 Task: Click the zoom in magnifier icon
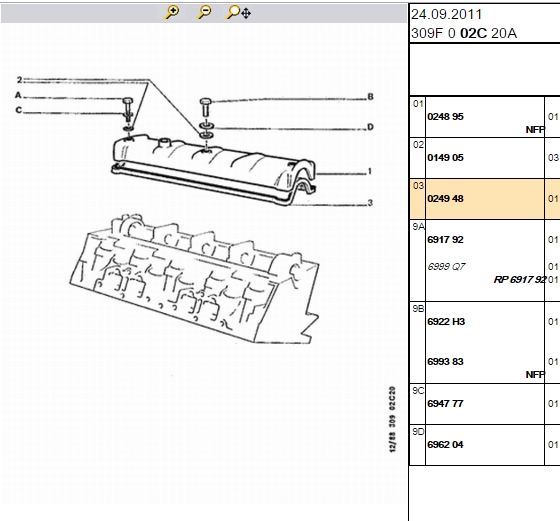(x=172, y=12)
